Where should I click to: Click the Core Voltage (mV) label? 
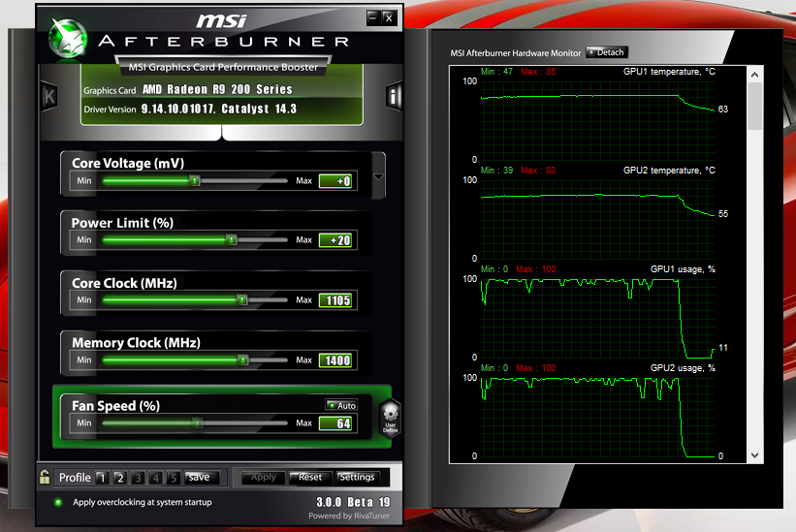point(128,164)
